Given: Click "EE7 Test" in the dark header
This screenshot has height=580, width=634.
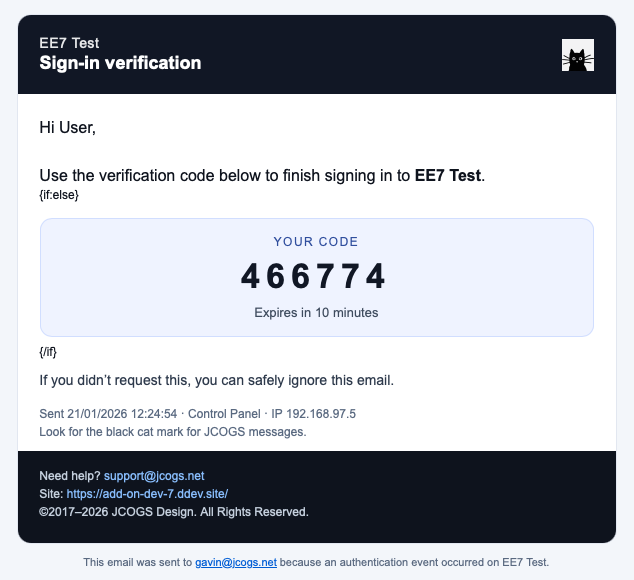Looking at the screenshot, I should click(69, 43).
